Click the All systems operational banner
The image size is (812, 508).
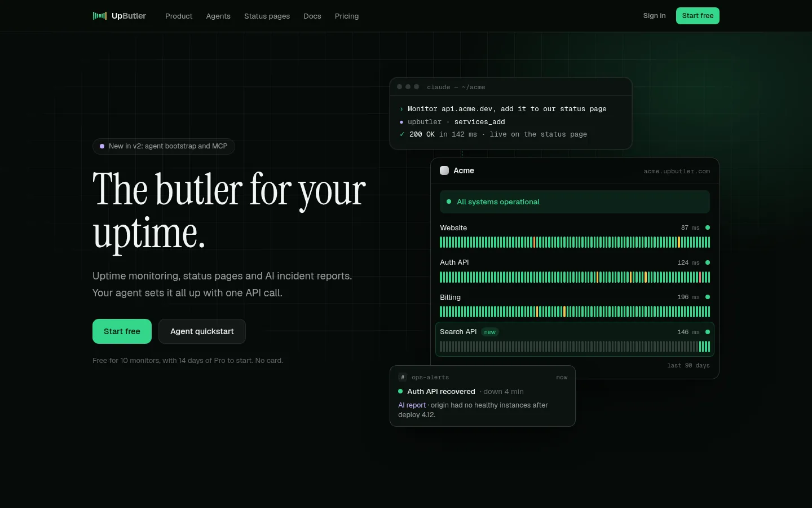[x=575, y=202]
